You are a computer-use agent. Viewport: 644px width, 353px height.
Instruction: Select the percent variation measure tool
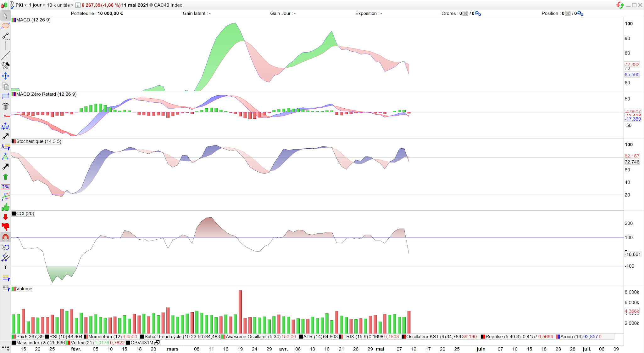point(5,187)
